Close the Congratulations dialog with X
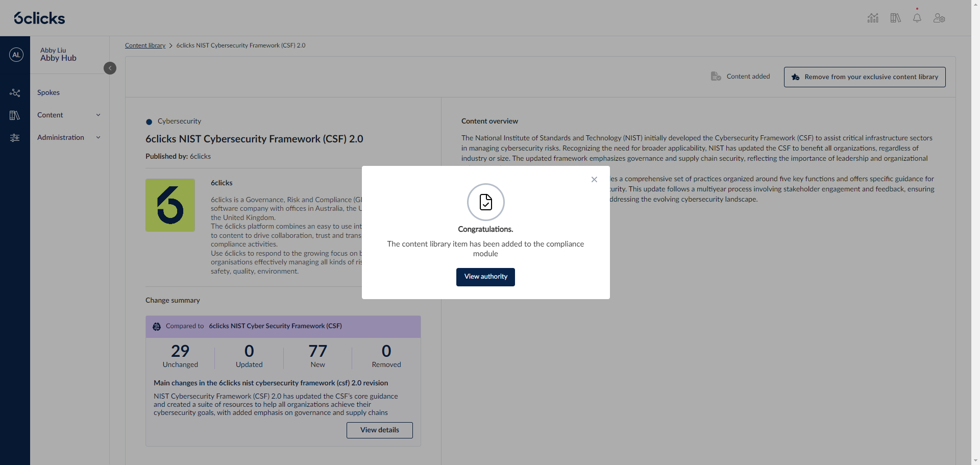Image resolution: width=980 pixels, height=465 pixels. point(594,180)
